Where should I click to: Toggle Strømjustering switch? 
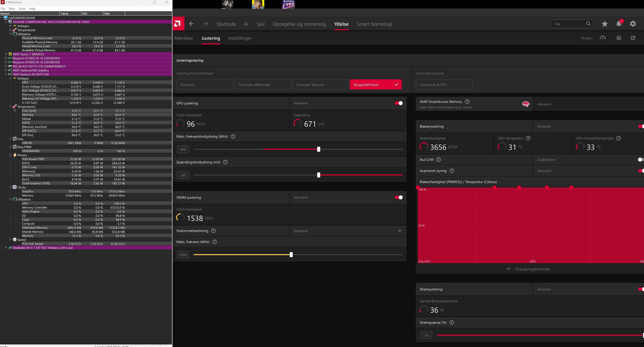(641, 289)
